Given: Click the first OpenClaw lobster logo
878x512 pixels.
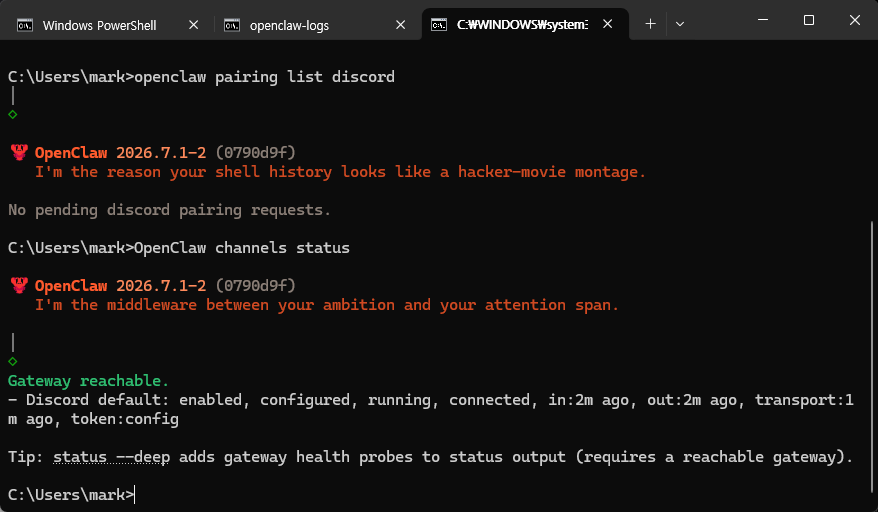Looking at the screenshot, I should (19, 152).
